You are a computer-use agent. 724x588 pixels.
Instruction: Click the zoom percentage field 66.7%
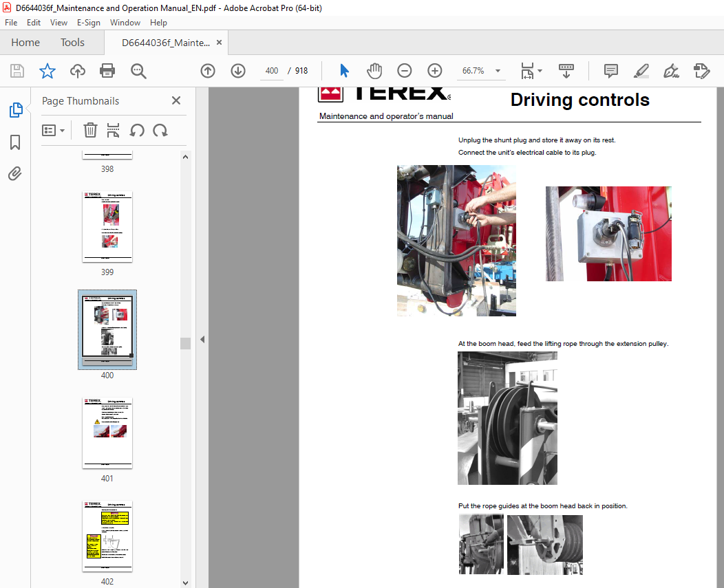[473, 71]
